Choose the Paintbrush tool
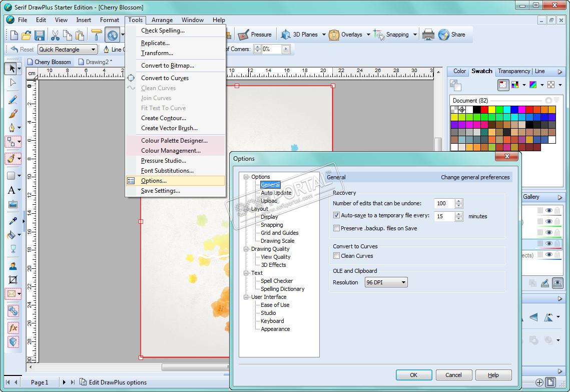 pyautogui.click(x=13, y=114)
